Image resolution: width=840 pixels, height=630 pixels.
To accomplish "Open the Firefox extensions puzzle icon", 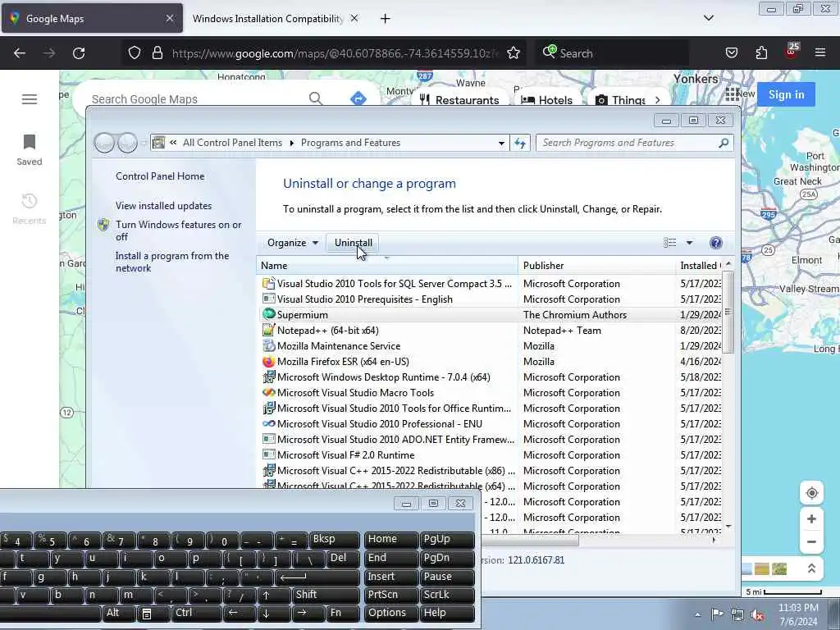I will click(x=761, y=53).
